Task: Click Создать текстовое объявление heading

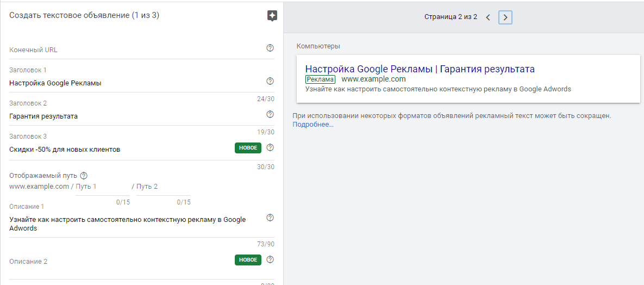Action: pyautogui.click(x=84, y=16)
